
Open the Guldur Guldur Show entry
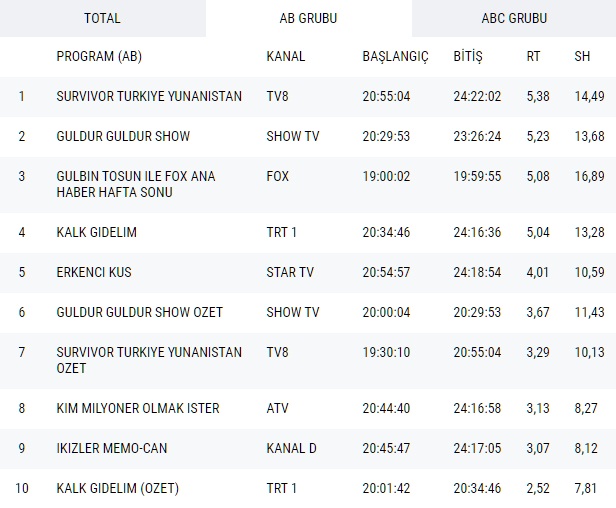click(x=123, y=136)
